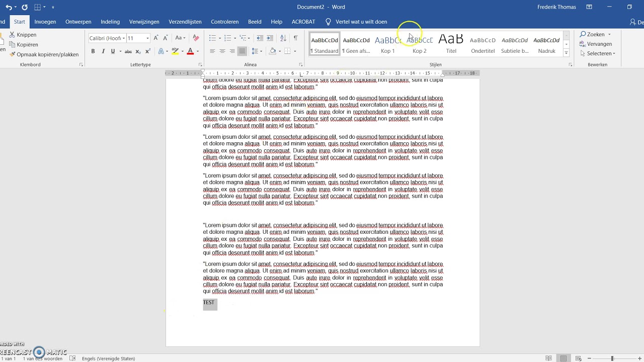
Task: Click the yellow text highlight color button
Action: 175,51
